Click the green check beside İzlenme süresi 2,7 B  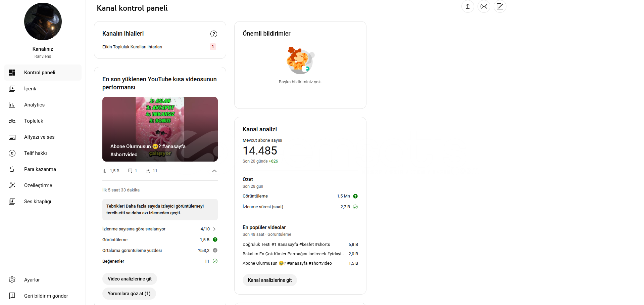pyautogui.click(x=355, y=207)
